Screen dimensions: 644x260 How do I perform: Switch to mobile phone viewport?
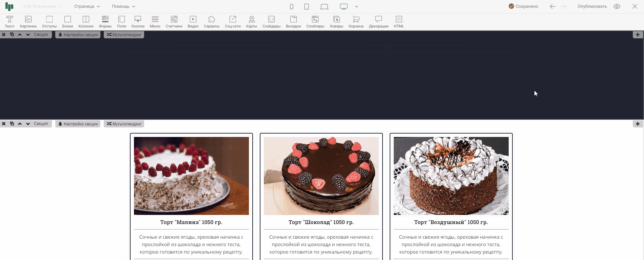pos(291,6)
